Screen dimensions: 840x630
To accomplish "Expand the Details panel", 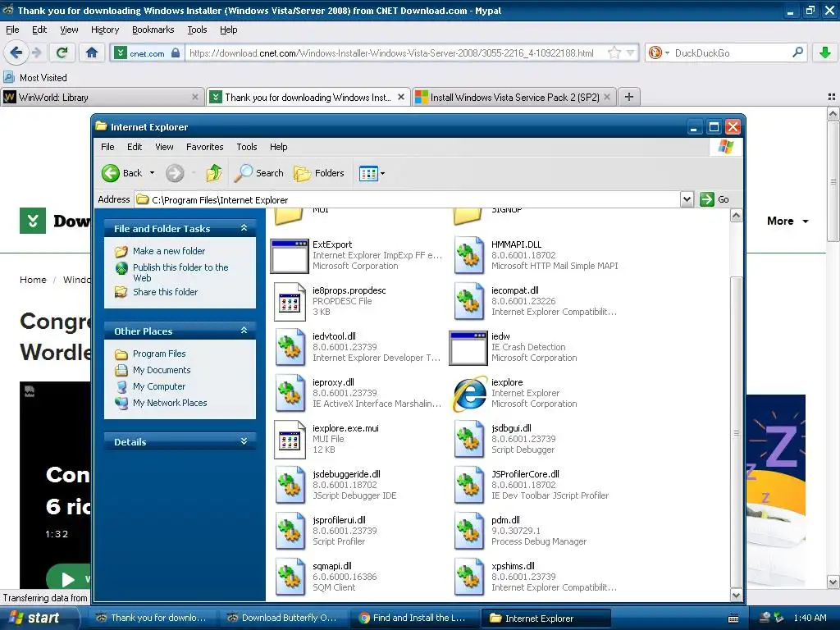I will (x=244, y=441).
